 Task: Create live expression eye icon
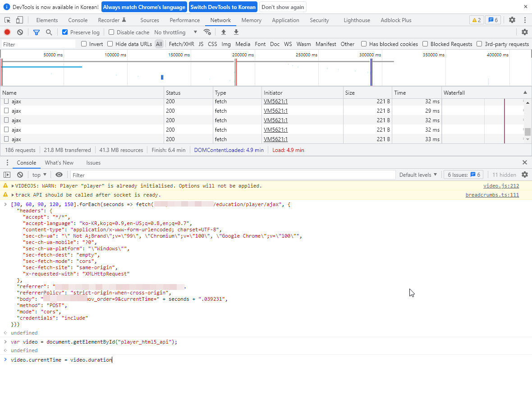click(x=59, y=175)
